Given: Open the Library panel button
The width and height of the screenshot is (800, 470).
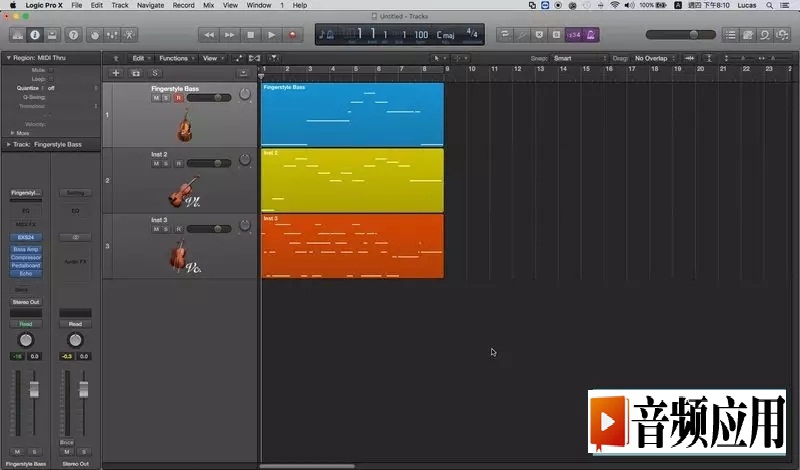Looking at the screenshot, I should point(17,35).
